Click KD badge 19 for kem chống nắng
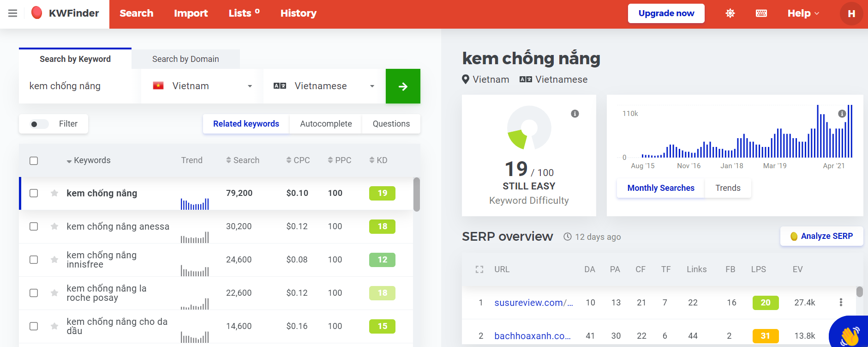This screenshot has width=868, height=347. point(382,193)
